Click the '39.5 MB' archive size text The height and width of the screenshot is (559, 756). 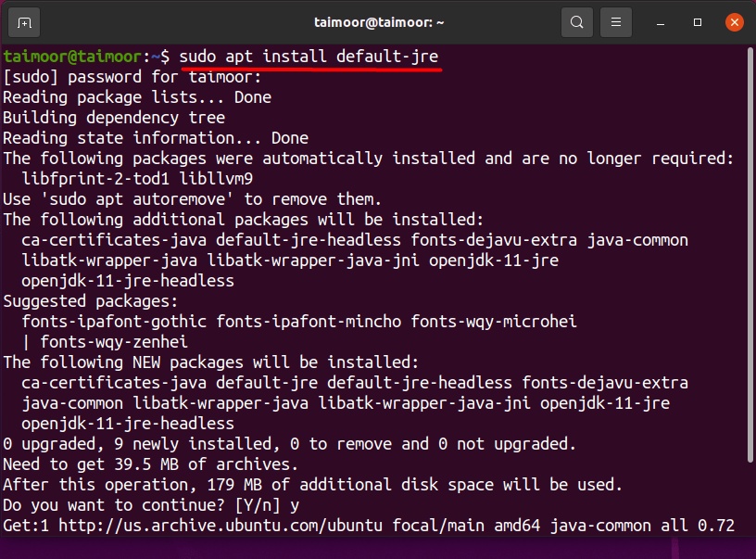click(146, 464)
